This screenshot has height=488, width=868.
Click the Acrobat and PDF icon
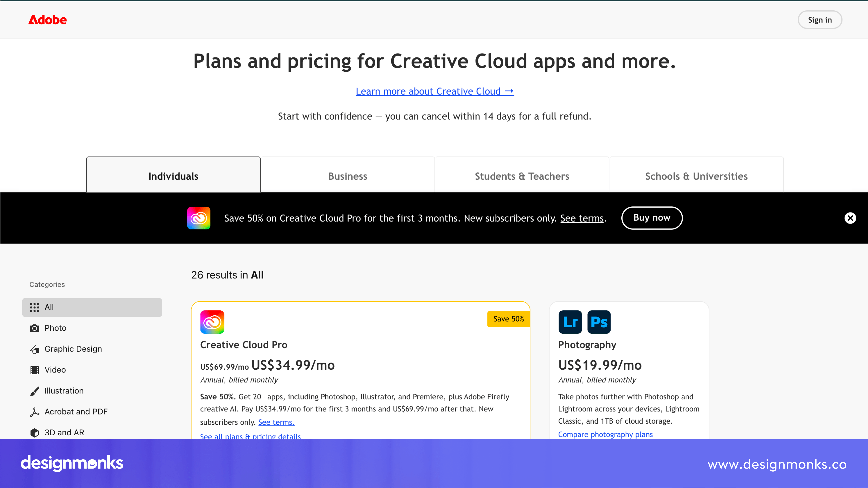[x=34, y=412]
